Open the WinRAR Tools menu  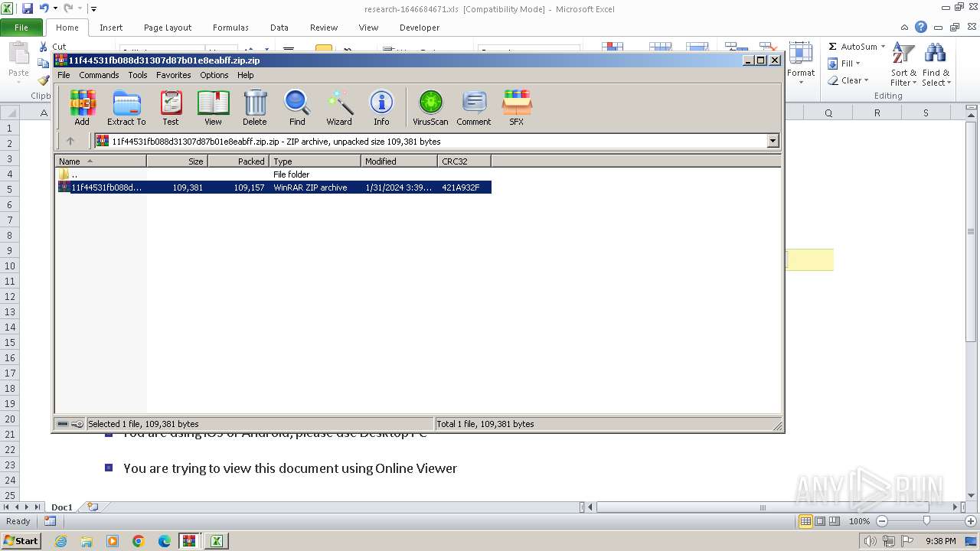(x=138, y=75)
